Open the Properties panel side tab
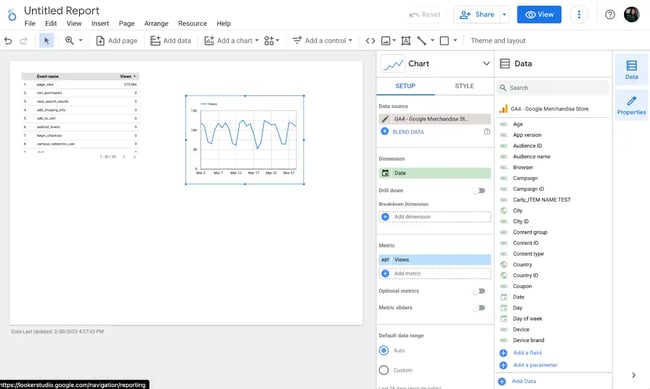Viewport: 650px width, 389px height. (x=631, y=106)
